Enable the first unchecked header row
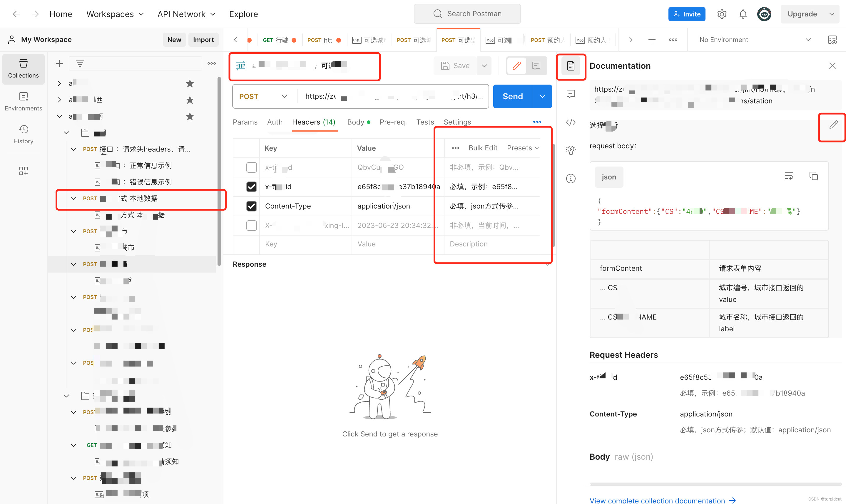The width and height of the screenshot is (846, 504). pyautogui.click(x=252, y=167)
